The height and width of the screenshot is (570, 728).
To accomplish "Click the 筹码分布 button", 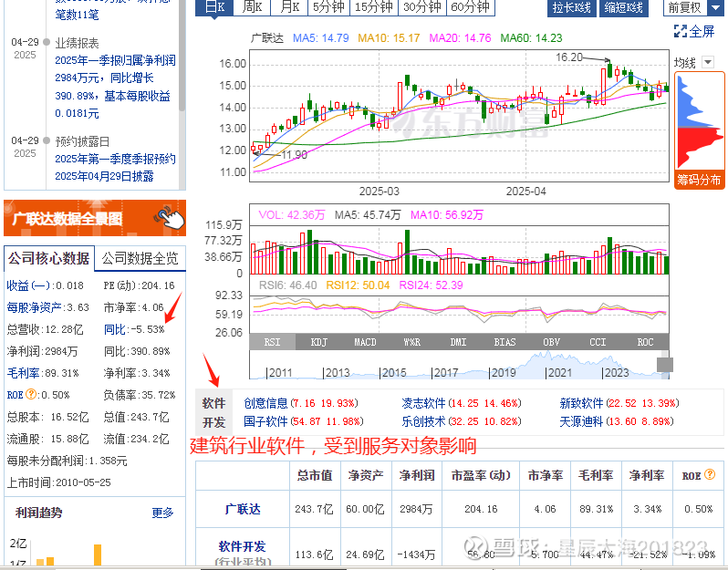I will point(699,180).
